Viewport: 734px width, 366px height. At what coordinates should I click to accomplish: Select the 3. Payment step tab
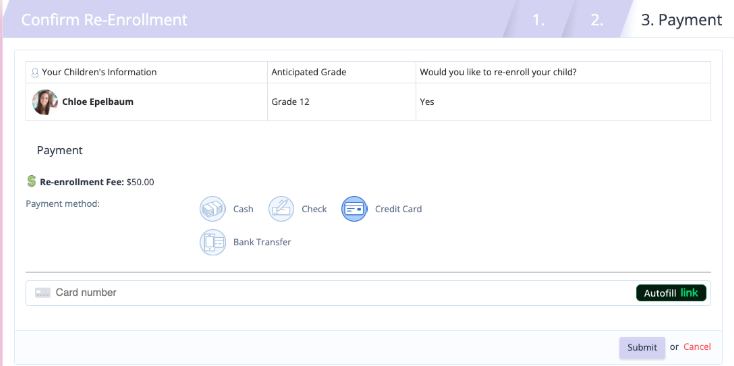pos(681,20)
